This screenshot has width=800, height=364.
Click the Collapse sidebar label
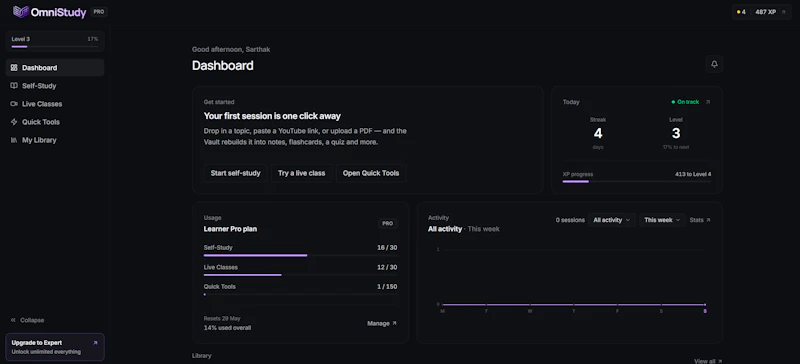[32, 320]
